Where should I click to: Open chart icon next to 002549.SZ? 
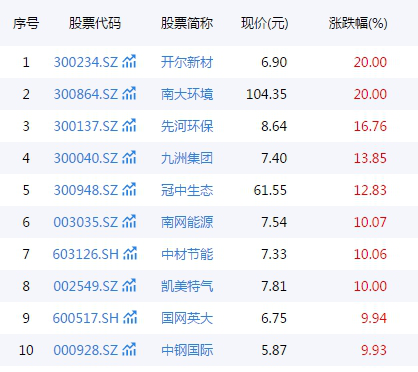coord(129,286)
